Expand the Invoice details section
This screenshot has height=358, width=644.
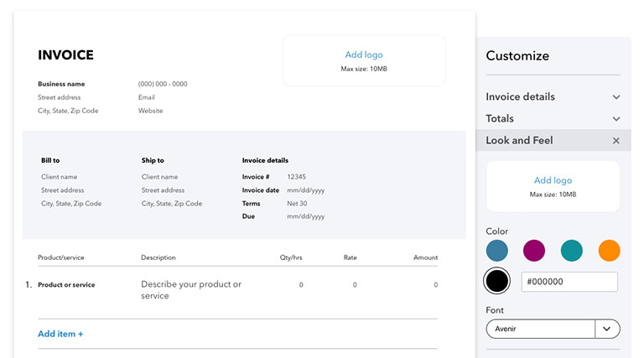click(x=616, y=97)
